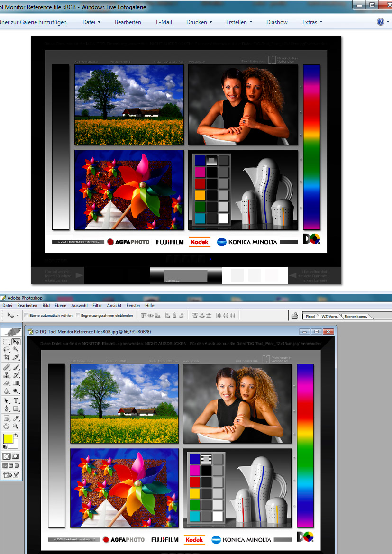
Task: Select the Hand tool
Action: coord(6,426)
